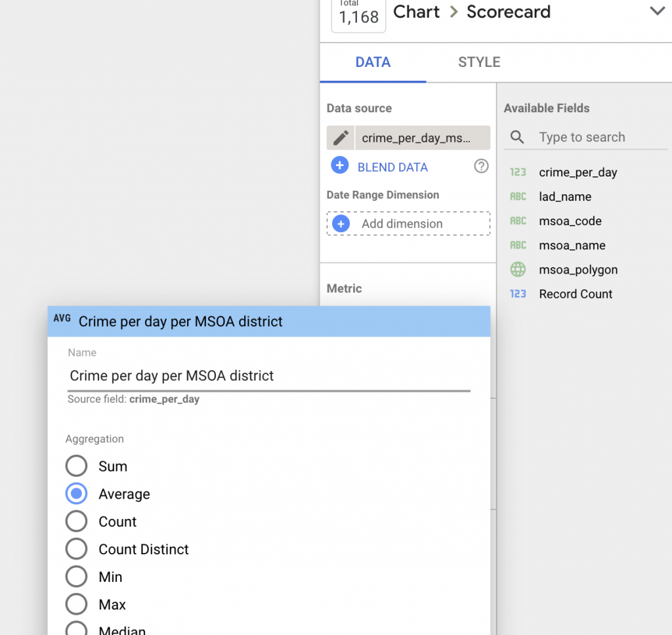Click the Chart breadcrumb label
The image size is (672, 635).
click(x=416, y=12)
